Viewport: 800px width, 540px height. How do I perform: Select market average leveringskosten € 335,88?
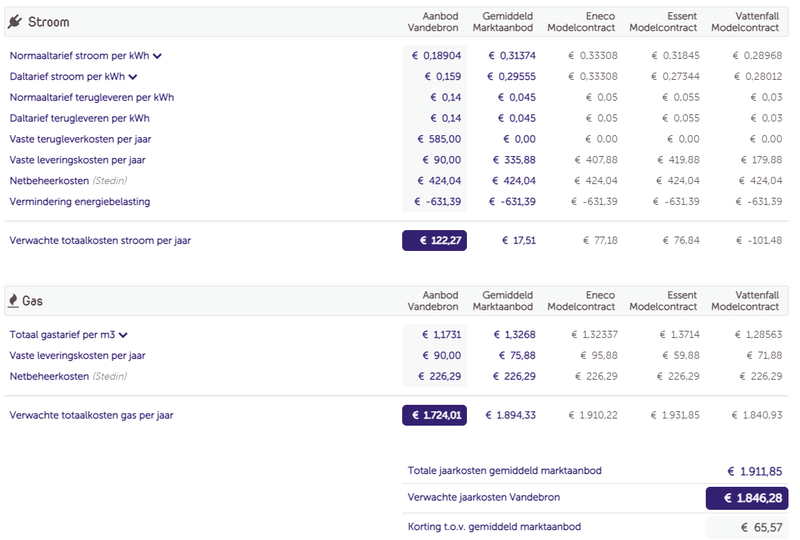(514, 160)
